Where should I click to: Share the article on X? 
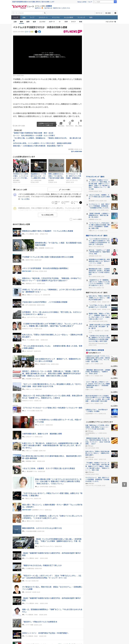pos(36,32)
